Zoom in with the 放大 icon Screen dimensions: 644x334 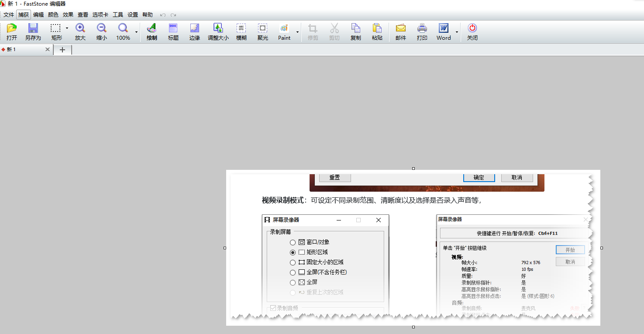pyautogui.click(x=80, y=32)
